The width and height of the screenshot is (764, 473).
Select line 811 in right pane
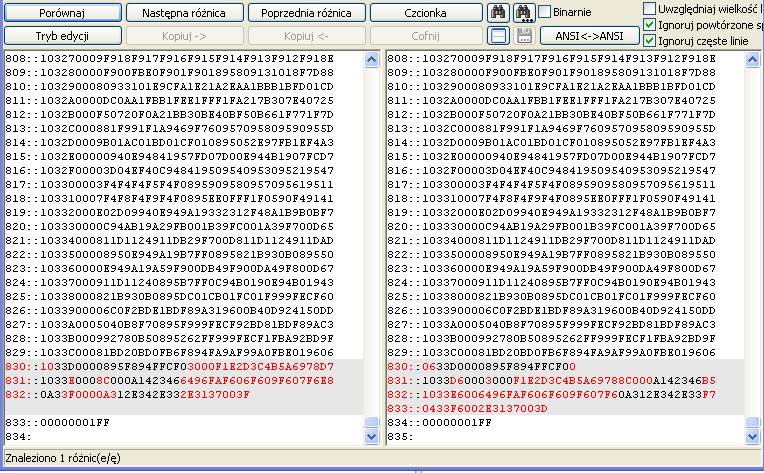click(552, 100)
